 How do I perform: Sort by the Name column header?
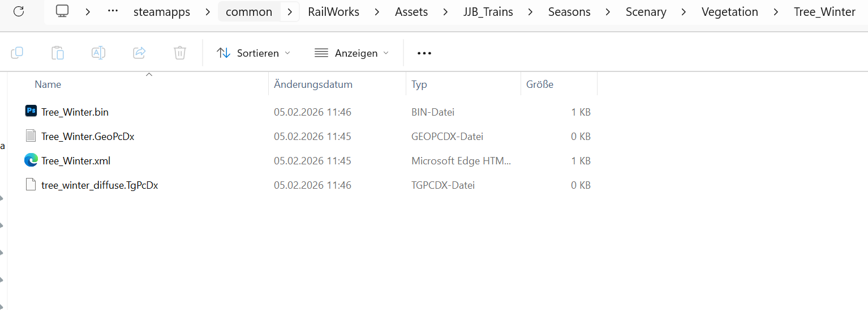pyautogui.click(x=48, y=84)
